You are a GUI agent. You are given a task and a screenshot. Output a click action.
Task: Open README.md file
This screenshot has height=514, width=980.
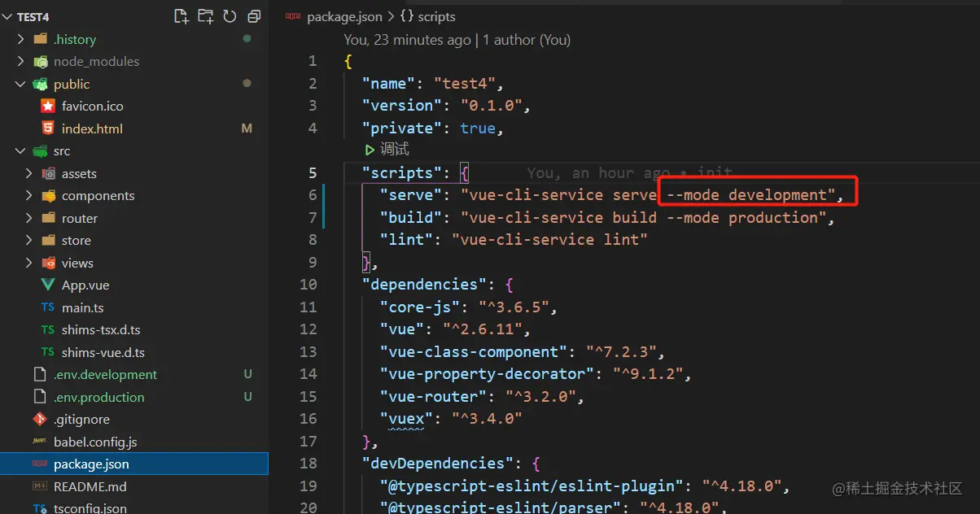tap(90, 487)
